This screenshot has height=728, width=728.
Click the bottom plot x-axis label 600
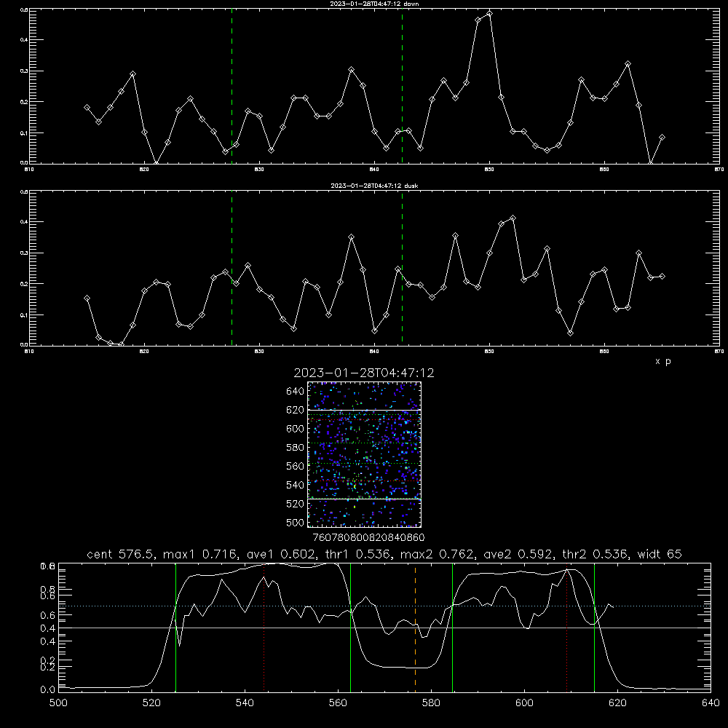[x=524, y=703]
